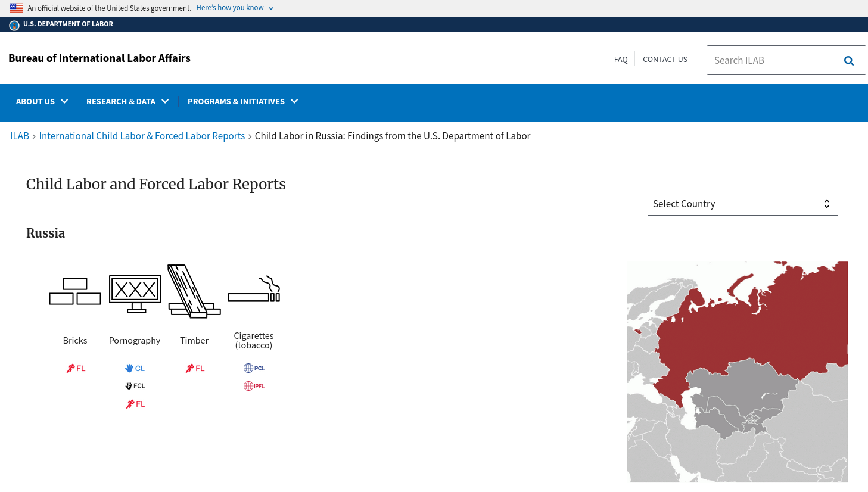
Task: Click the FCL icon under Pornography
Action: pyautogui.click(x=135, y=386)
